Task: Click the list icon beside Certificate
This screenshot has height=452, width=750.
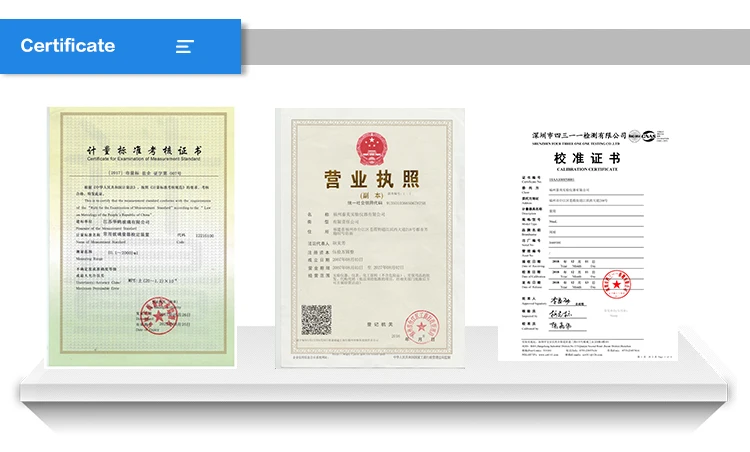Action: pos(184,46)
